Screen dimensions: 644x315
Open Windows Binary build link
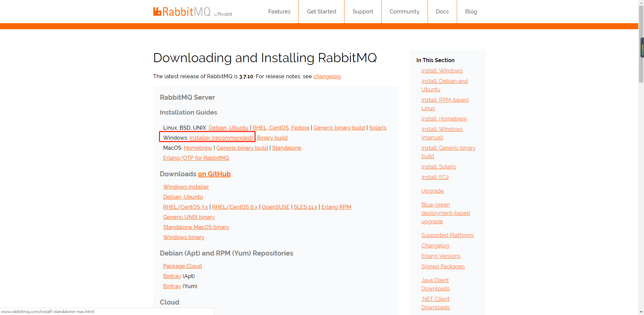[272, 138]
